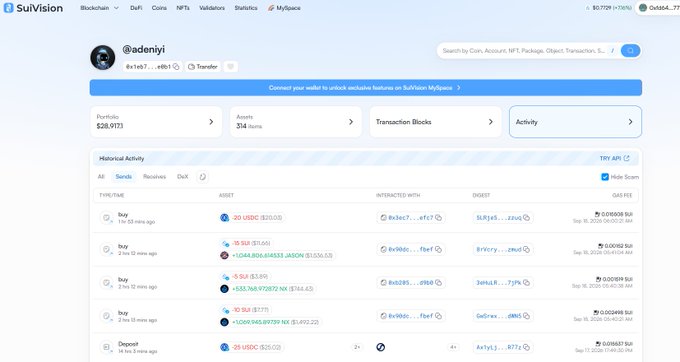This screenshot has height=362, width=680.
Task: Open address link 0x3ec7...efc7
Action: coord(410,218)
